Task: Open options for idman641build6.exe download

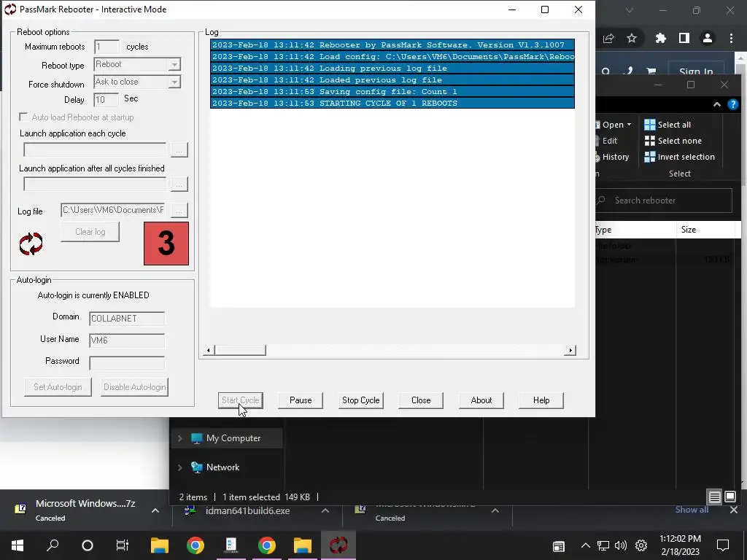Action: point(325,510)
